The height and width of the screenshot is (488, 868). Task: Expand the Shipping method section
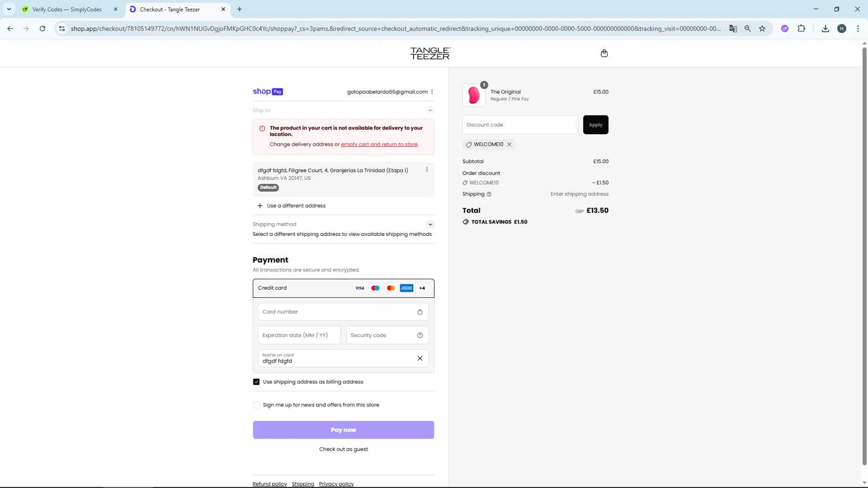[430, 224]
